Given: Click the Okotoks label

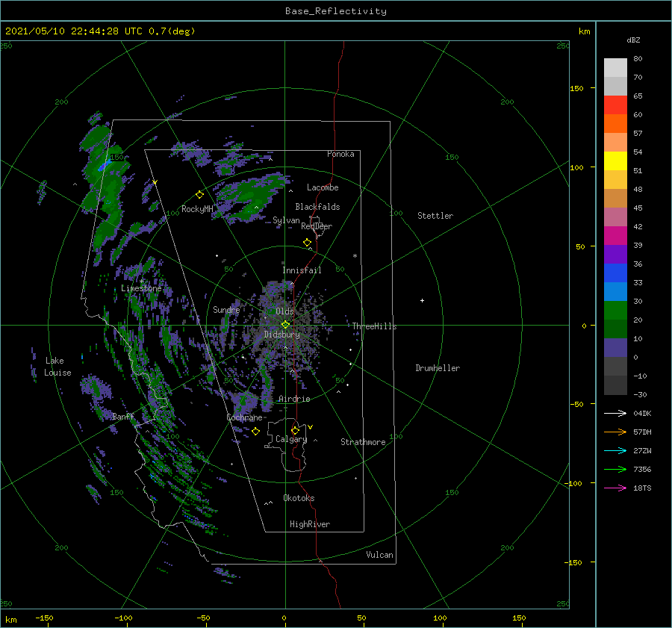Looking at the screenshot, I should click(299, 498).
